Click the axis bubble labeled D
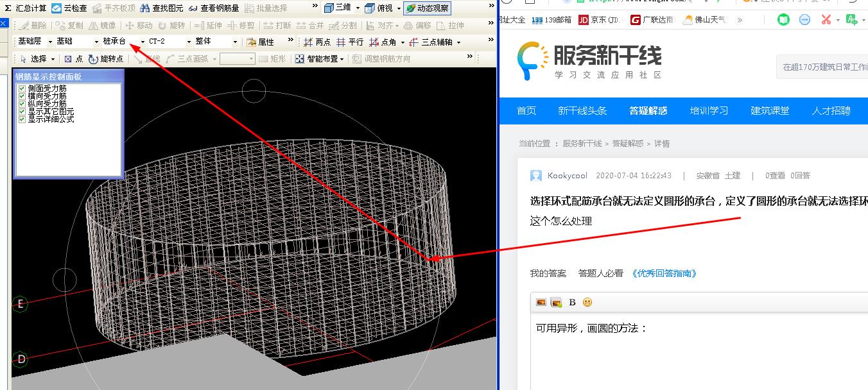The width and height of the screenshot is (868, 390). tap(21, 359)
